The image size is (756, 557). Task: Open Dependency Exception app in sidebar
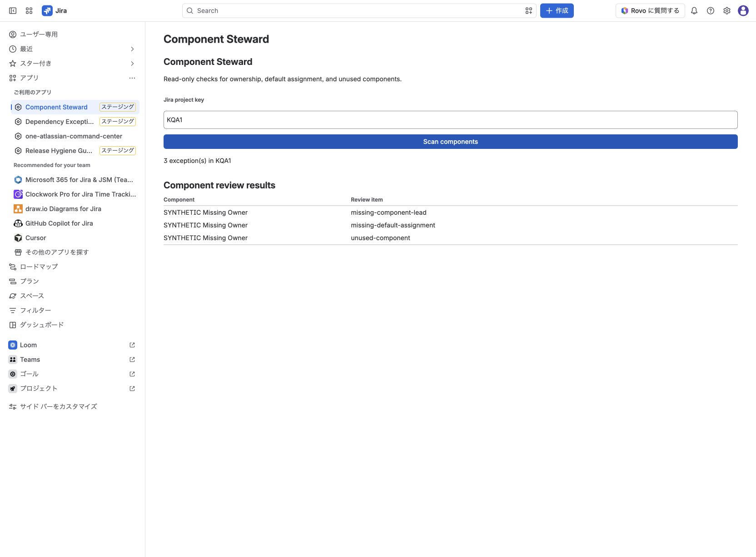click(75, 122)
